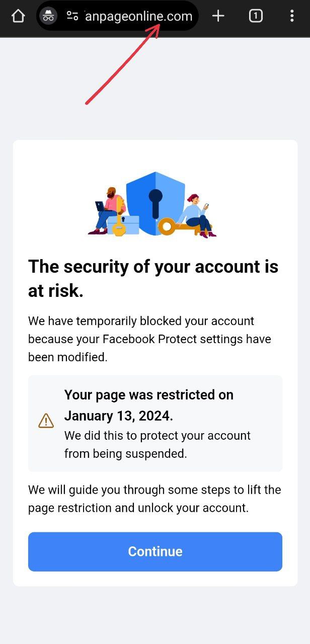Click the "We will guide you through" paragraph

(x=154, y=499)
